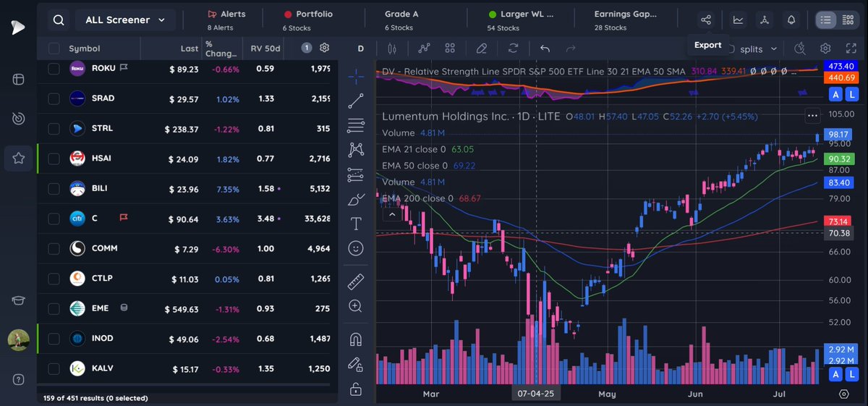
Task: Switch to the list view layout
Action: (826, 20)
